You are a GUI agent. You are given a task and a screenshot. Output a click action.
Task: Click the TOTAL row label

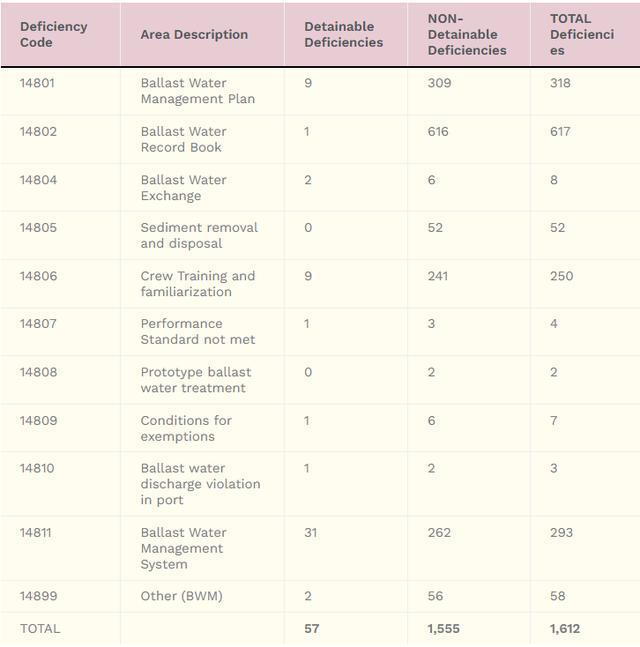[40, 629]
